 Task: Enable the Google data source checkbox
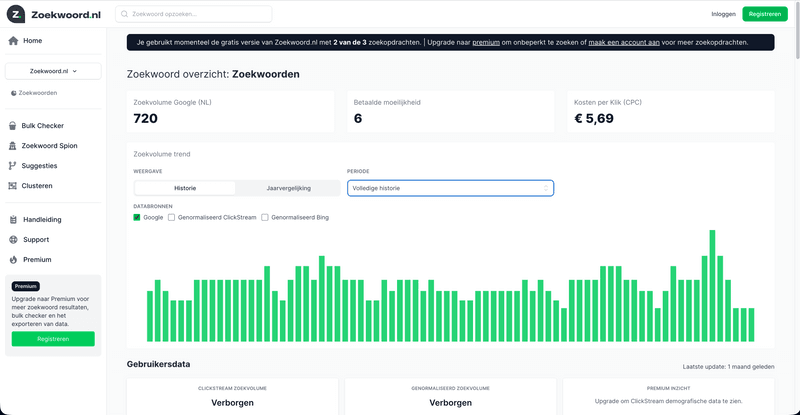click(137, 217)
